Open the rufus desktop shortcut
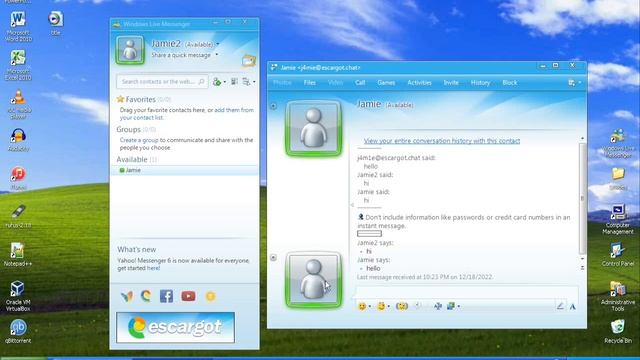The height and width of the screenshot is (360, 640). click(18, 216)
